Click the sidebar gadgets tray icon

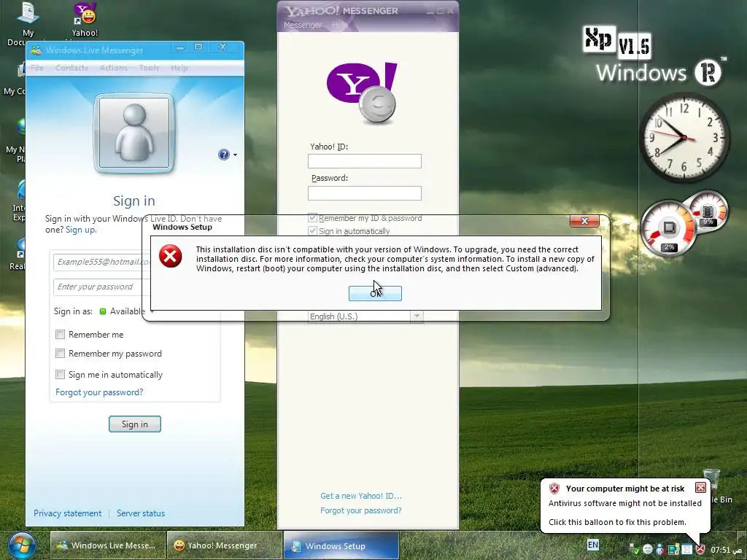click(674, 550)
